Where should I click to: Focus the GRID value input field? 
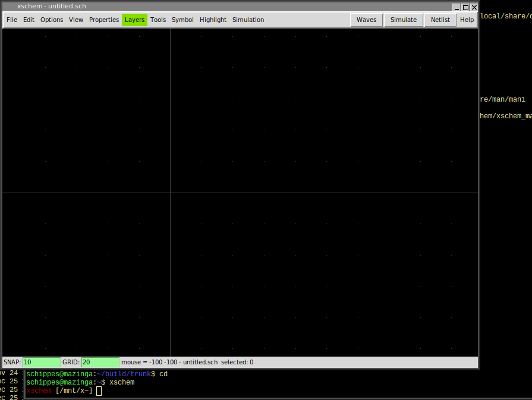(x=100, y=362)
